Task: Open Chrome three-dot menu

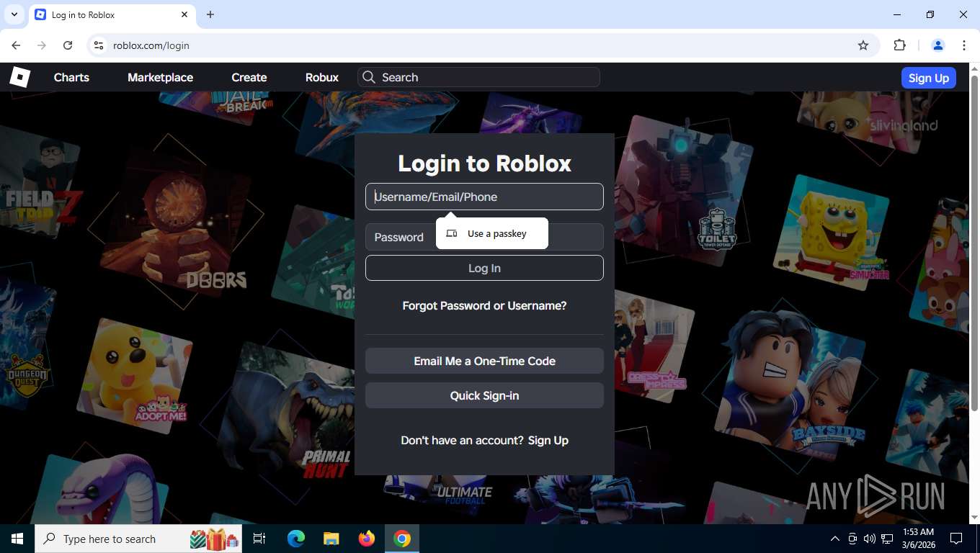Action: [964, 45]
